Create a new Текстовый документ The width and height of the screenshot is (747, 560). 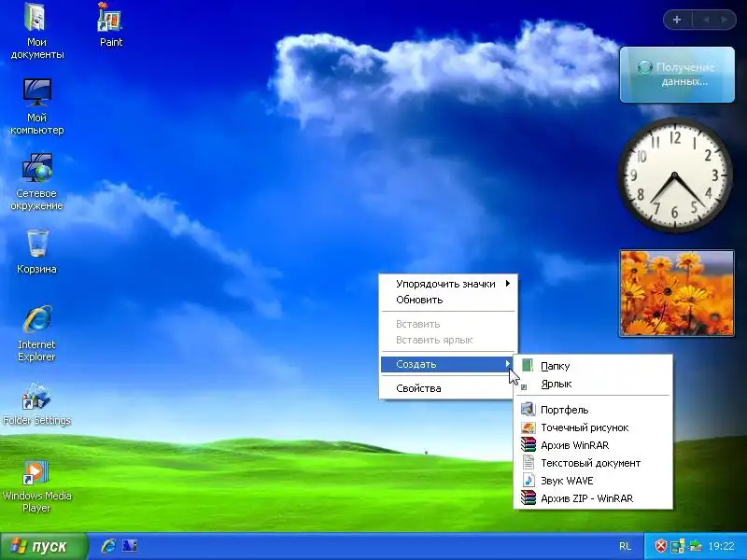tap(593, 463)
